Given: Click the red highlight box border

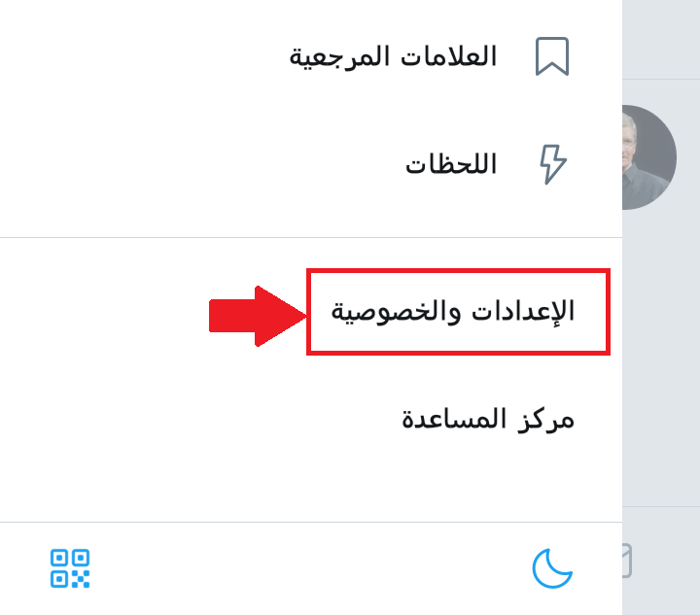Looking at the screenshot, I should [x=458, y=271].
